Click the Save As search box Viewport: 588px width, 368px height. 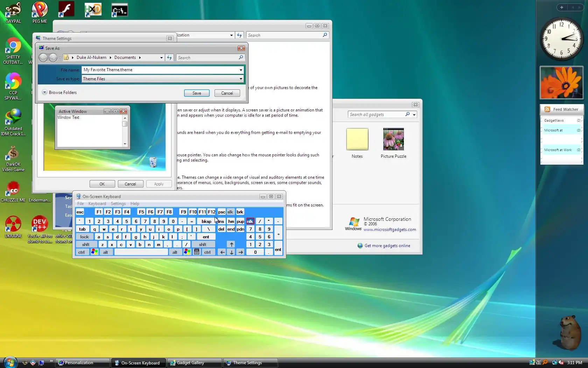[x=210, y=57]
